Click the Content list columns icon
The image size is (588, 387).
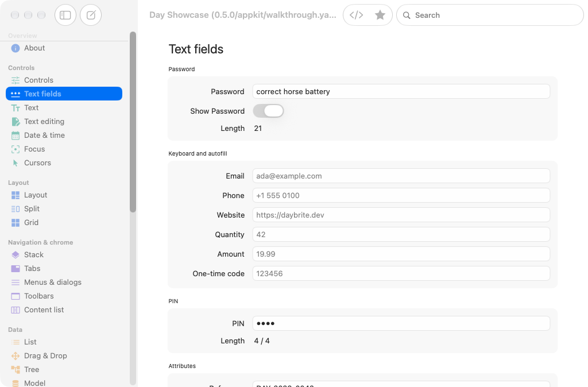pos(16,310)
